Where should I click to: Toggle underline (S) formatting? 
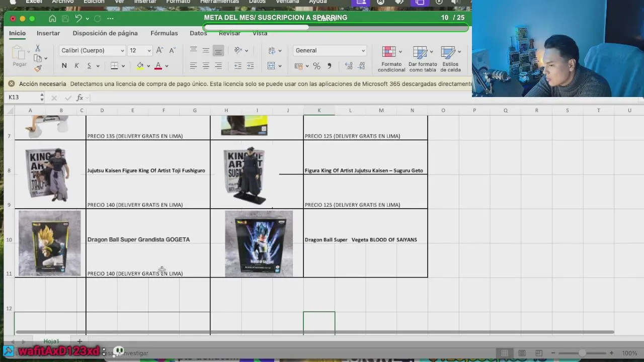(x=89, y=66)
